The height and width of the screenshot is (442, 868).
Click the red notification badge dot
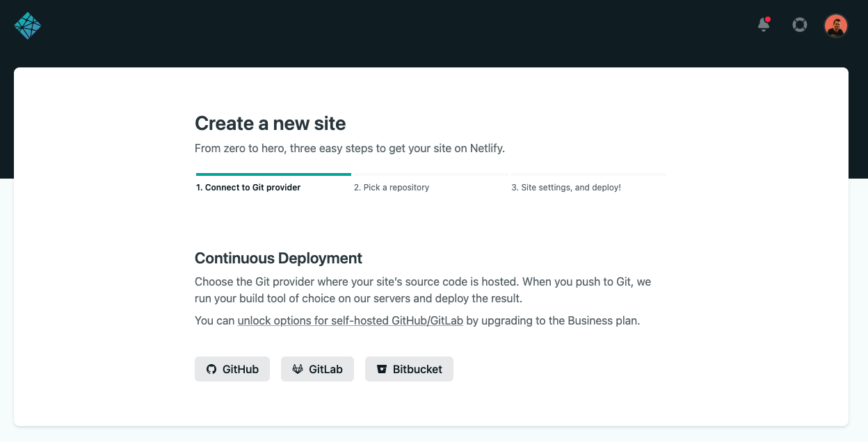pyautogui.click(x=768, y=19)
